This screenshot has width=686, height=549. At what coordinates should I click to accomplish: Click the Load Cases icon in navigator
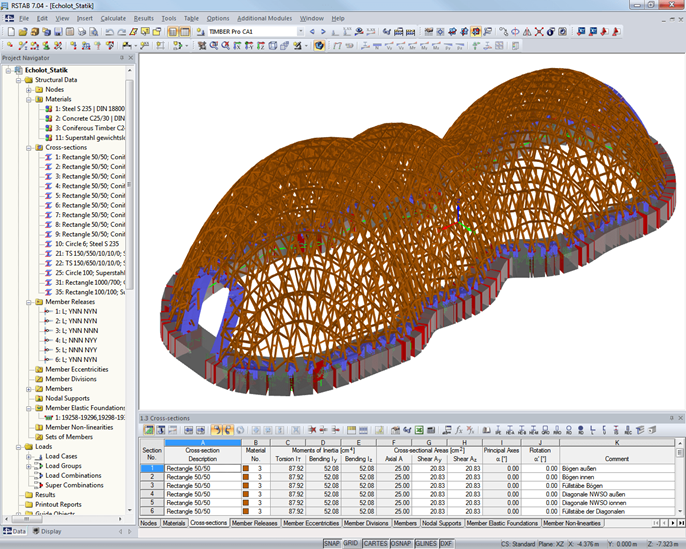tap(38, 455)
